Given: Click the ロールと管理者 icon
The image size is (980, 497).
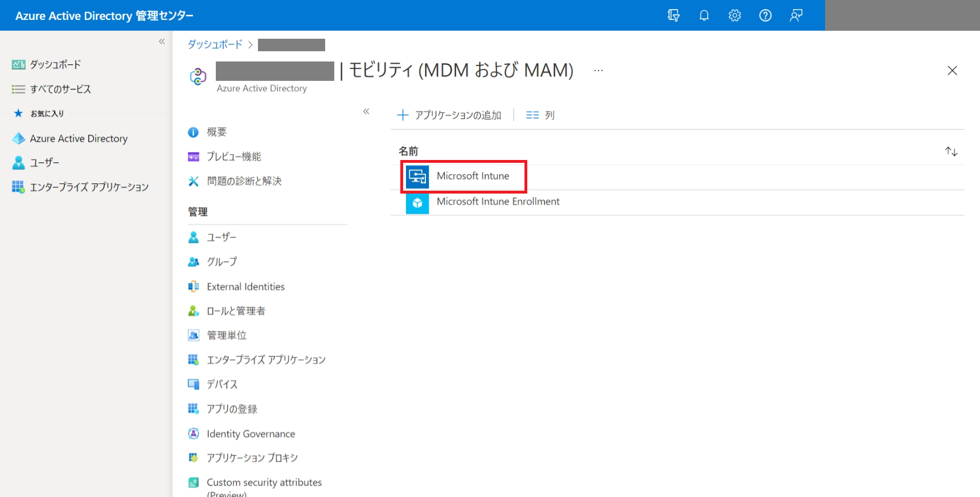Looking at the screenshot, I should coord(194,311).
